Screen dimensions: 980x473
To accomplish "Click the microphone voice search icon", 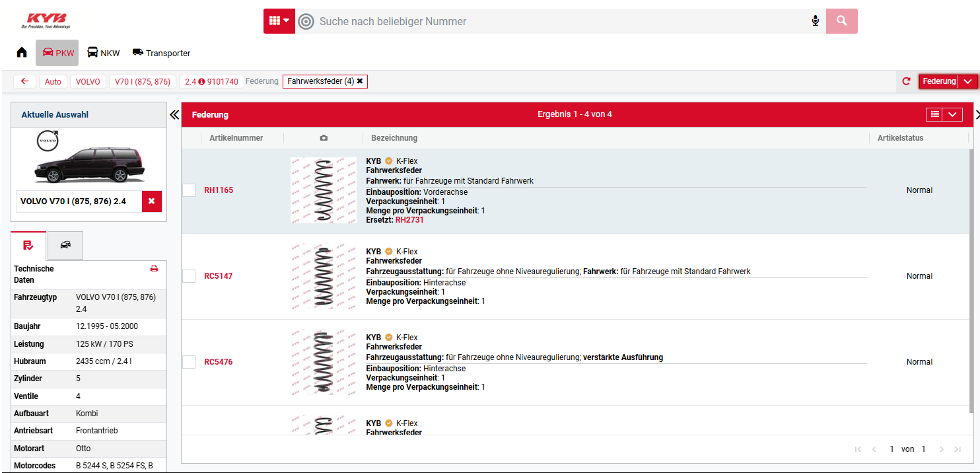I will 816,21.
